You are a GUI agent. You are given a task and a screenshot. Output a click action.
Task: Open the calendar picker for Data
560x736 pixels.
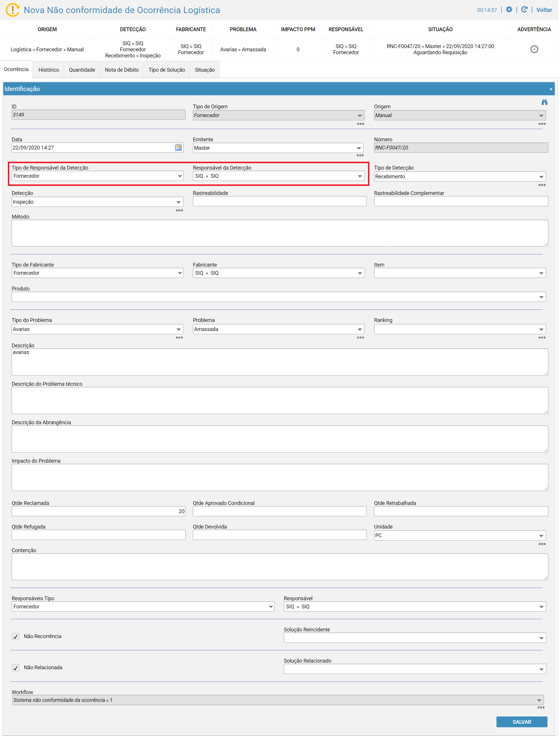click(x=179, y=148)
